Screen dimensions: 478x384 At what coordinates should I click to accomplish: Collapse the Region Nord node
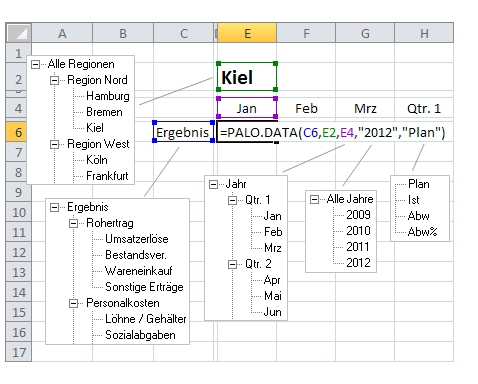coord(54,80)
